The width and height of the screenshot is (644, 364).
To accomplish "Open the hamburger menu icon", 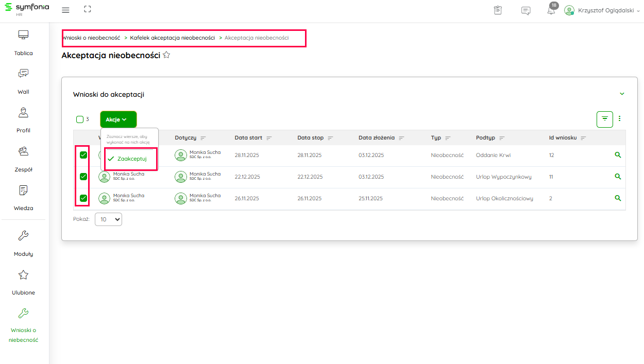I will (x=65, y=10).
